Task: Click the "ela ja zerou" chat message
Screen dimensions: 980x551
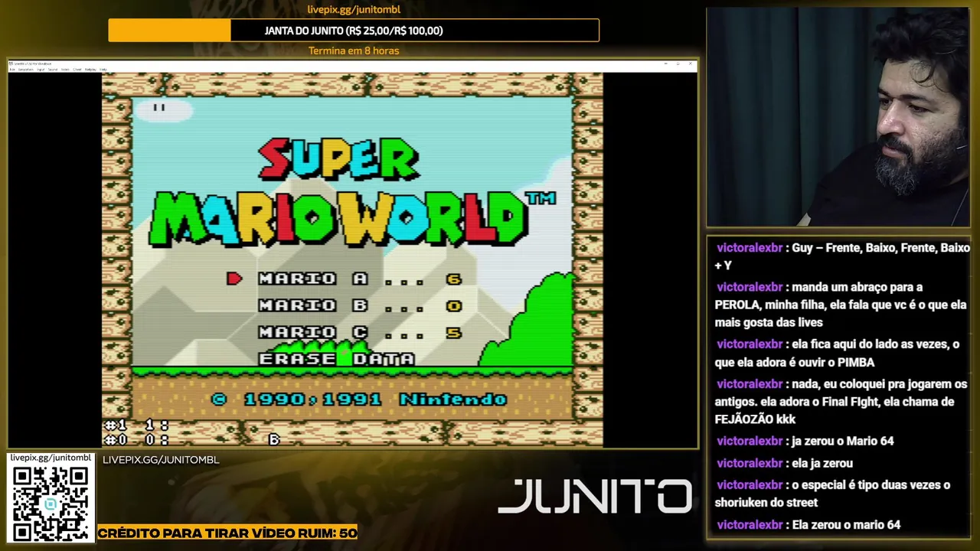Action: [x=785, y=463]
